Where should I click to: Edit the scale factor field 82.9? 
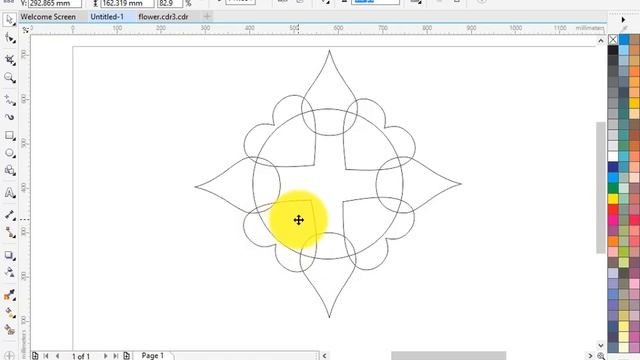point(169,3)
